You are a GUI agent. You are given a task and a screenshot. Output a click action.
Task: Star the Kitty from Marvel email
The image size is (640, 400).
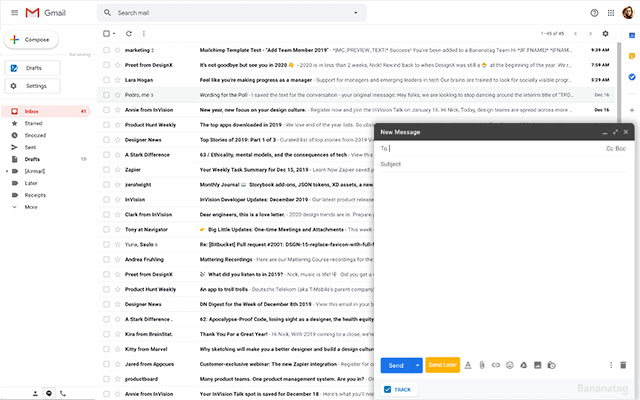[x=118, y=349]
